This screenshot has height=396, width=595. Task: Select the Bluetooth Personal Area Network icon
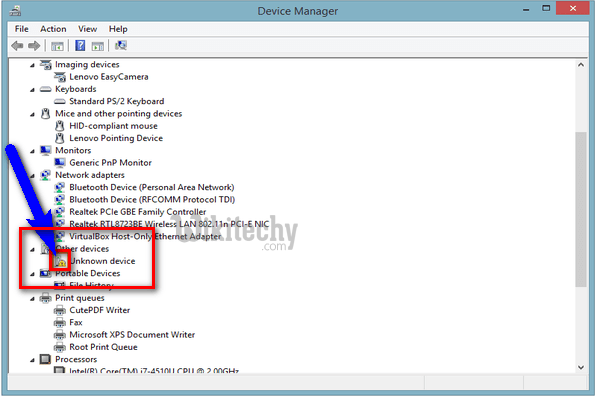point(60,187)
